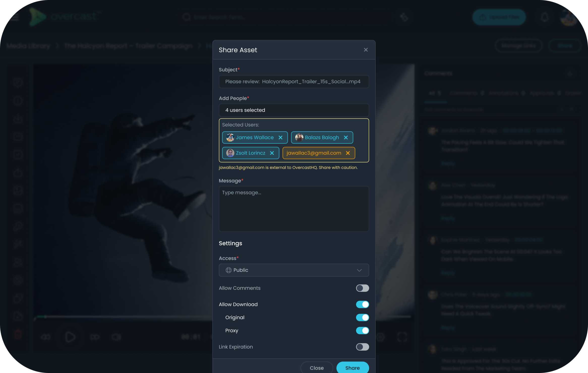Remove jawallac3@gmail.com external user chip
588x373 pixels.
348,153
